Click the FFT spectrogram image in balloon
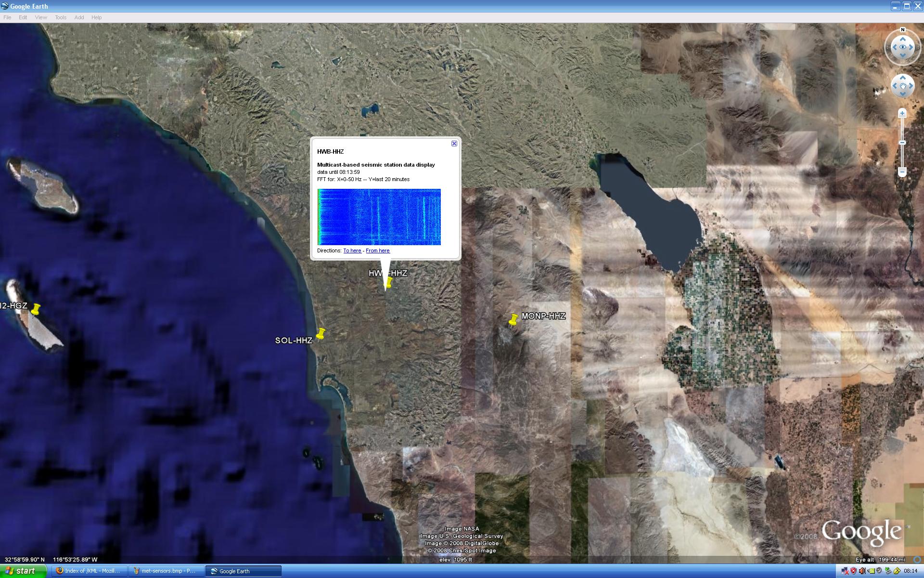Viewport: 924px width, 578px height. point(379,217)
